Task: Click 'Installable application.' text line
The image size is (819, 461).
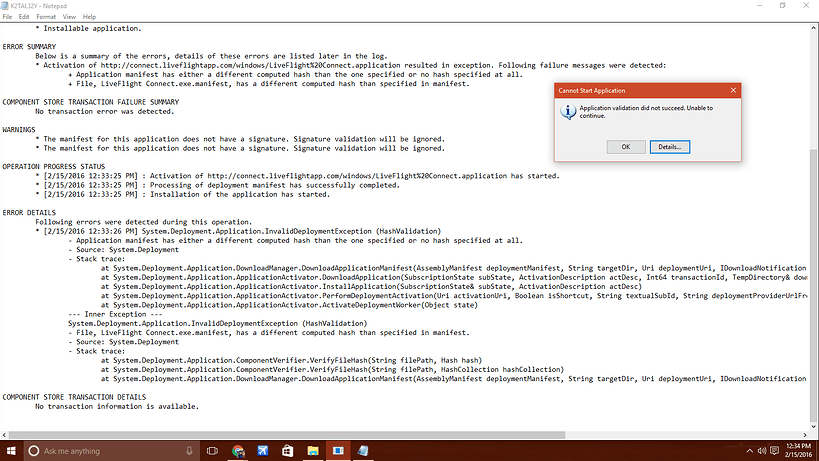Action: coord(92,28)
